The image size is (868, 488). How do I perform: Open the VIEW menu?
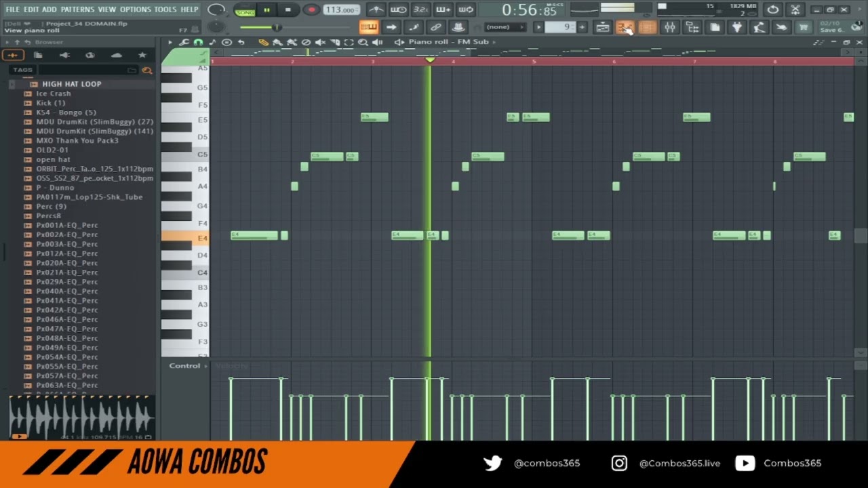(x=106, y=9)
